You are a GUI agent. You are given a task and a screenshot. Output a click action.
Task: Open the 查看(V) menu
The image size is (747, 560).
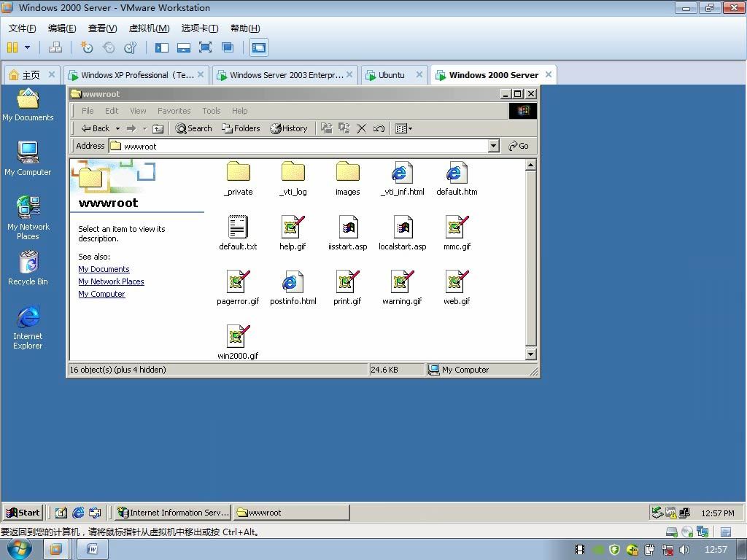click(x=102, y=28)
